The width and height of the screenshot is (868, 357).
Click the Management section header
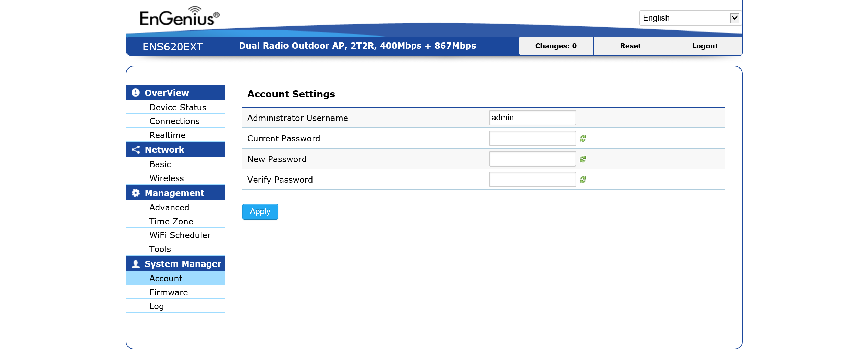(x=175, y=193)
